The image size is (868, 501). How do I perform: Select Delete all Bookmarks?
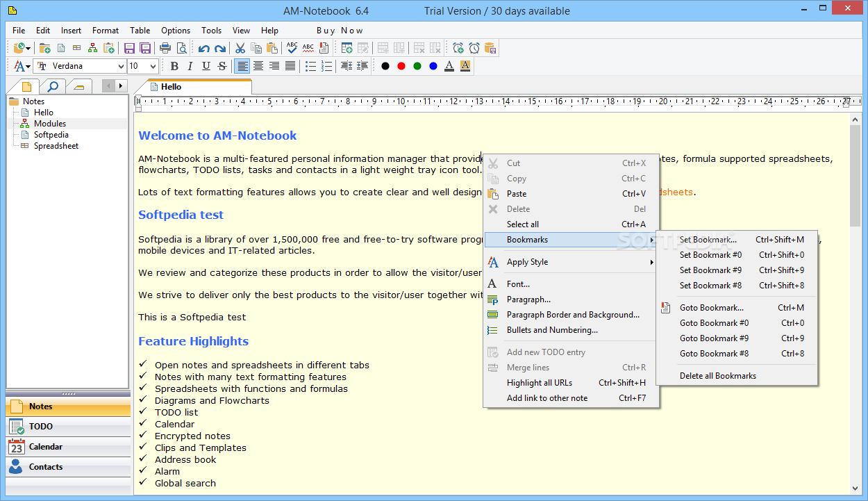[x=737, y=376]
